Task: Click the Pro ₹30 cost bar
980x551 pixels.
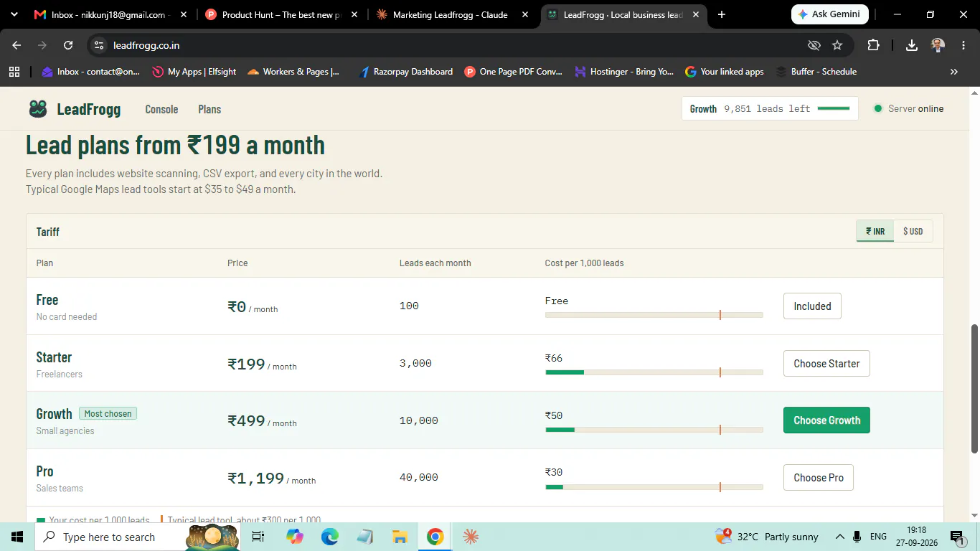Action: pyautogui.click(x=654, y=487)
